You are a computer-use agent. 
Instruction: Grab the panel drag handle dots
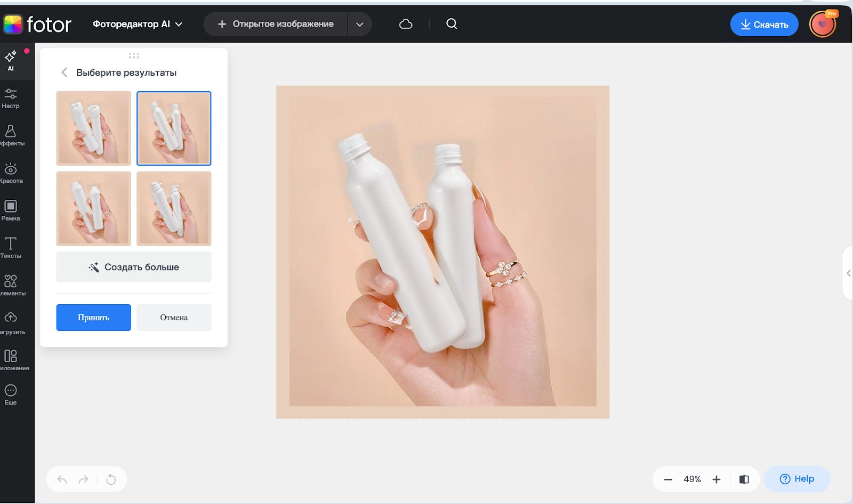click(x=134, y=55)
